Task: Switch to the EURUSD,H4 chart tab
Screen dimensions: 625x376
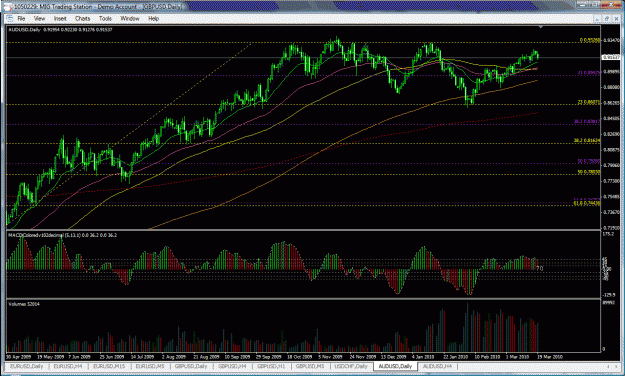Action: (x=68, y=366)
